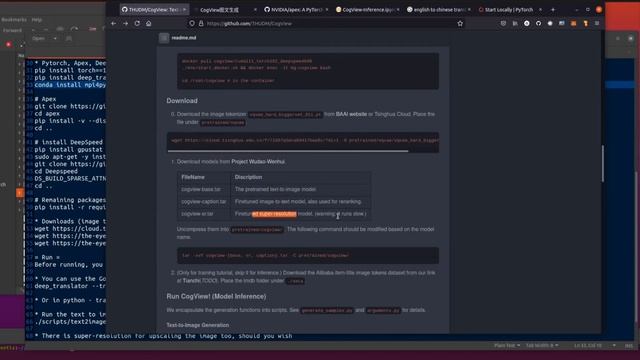Click the tar code block in readme
The image size is (640, 360).
tap(308, 256)
